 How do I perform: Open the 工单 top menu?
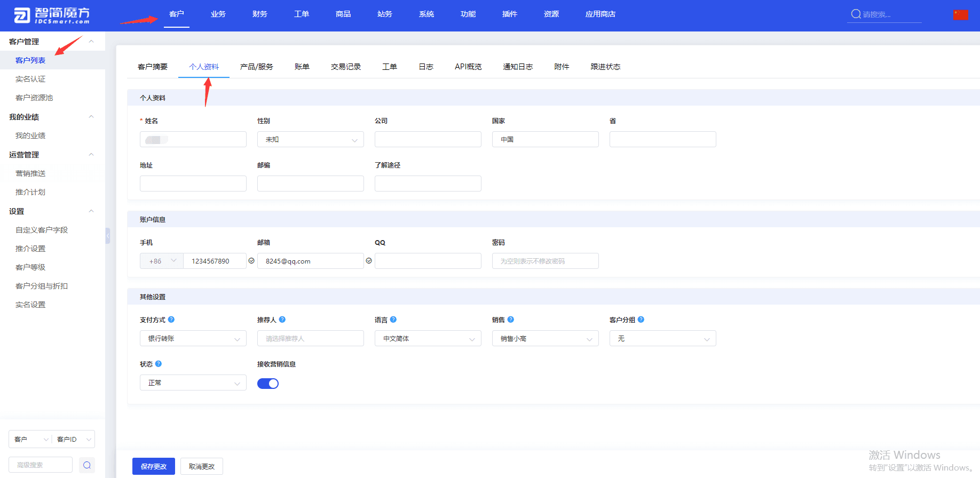(x=302, y=14)
